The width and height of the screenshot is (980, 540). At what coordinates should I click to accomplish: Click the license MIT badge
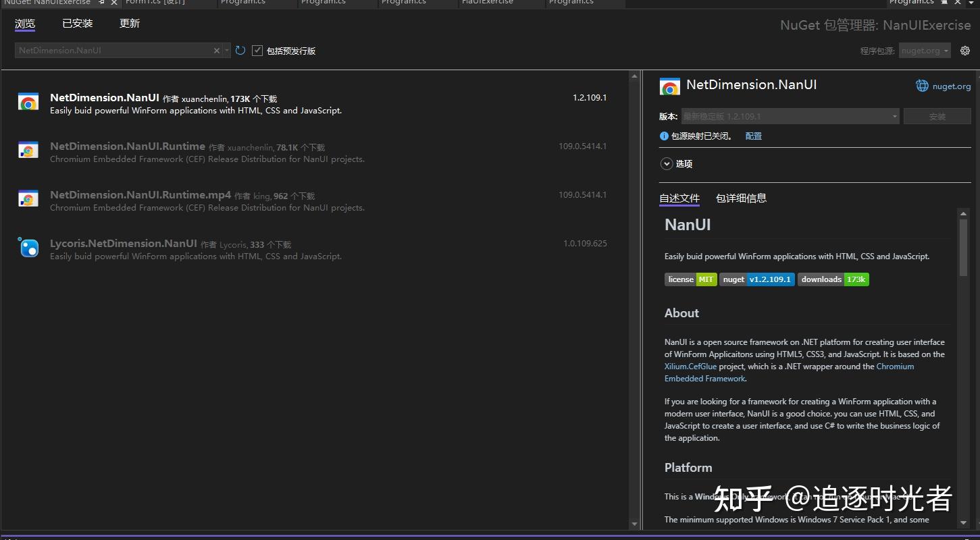point(691,279)
